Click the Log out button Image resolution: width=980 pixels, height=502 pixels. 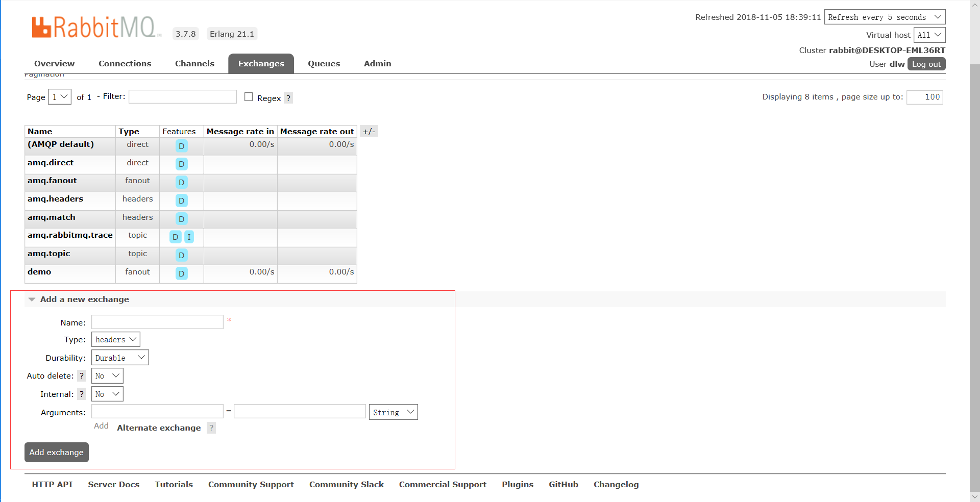926,64
